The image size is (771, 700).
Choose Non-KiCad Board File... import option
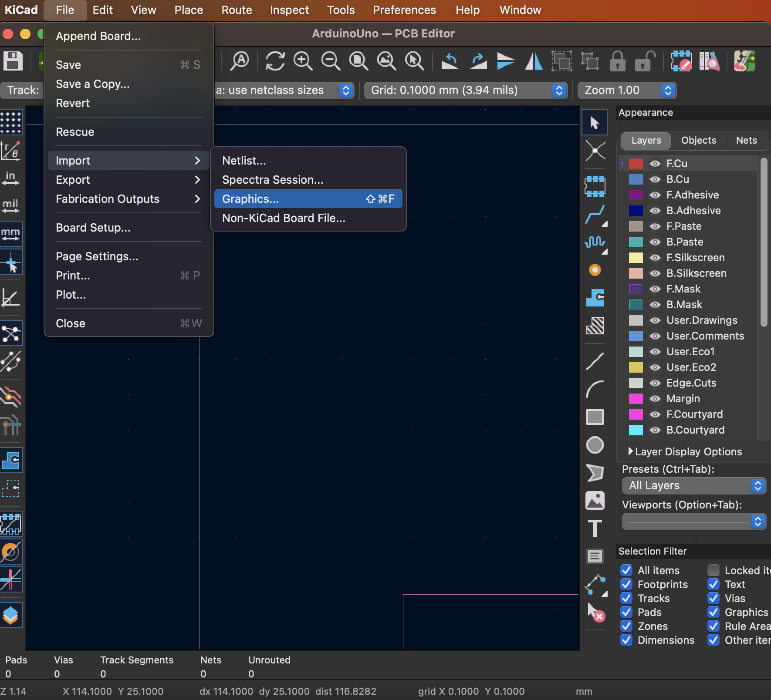coord(308,218)
